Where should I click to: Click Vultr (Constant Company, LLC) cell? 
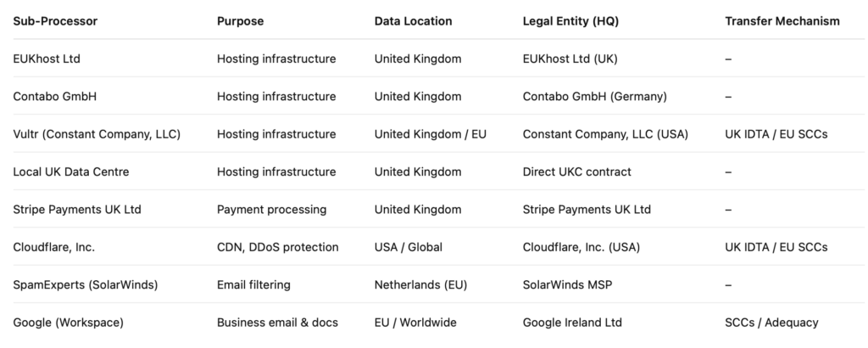[97, 134]
